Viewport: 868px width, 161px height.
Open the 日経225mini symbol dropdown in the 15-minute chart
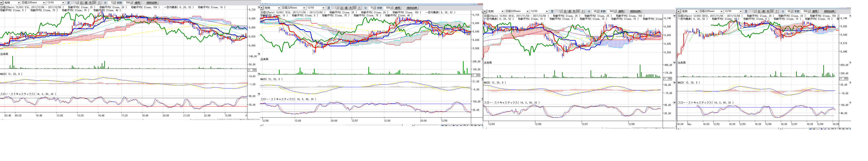tap(304, 8)
